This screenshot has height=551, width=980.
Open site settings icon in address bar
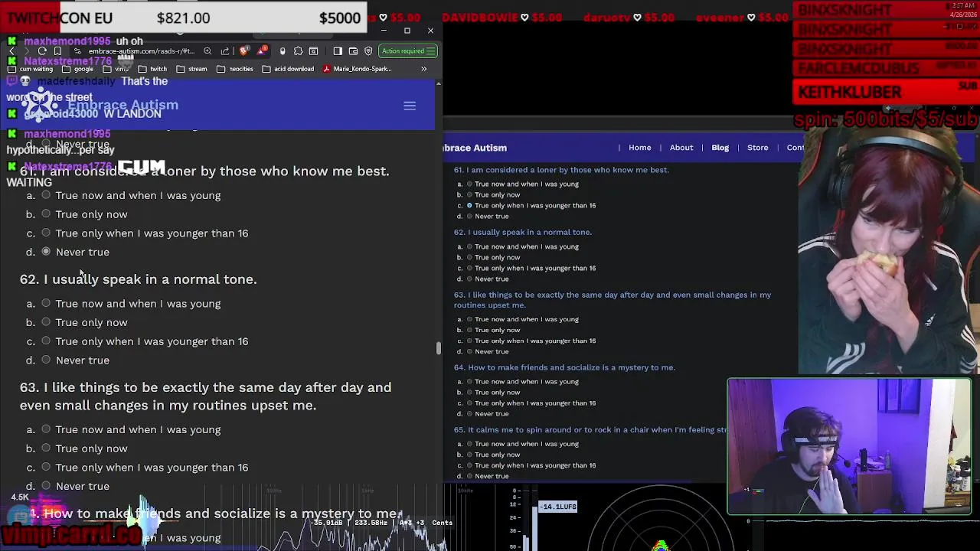coord(78,51)
